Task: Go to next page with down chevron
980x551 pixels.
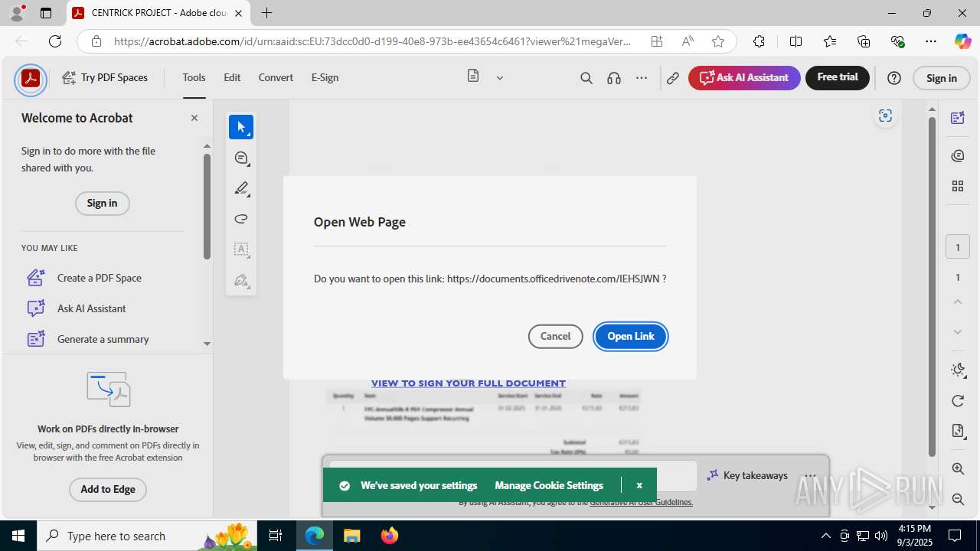Action: pyautogui.click(x=957, y=331)
